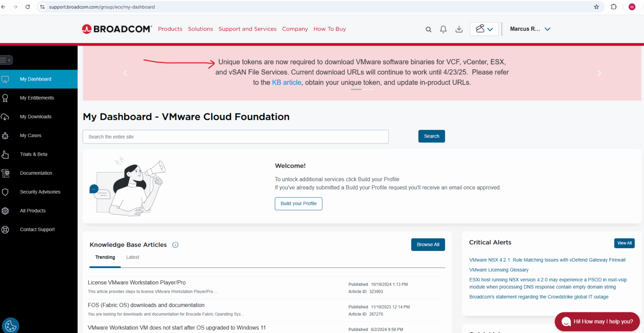Open the Marcus R. account dropdown

530,29
